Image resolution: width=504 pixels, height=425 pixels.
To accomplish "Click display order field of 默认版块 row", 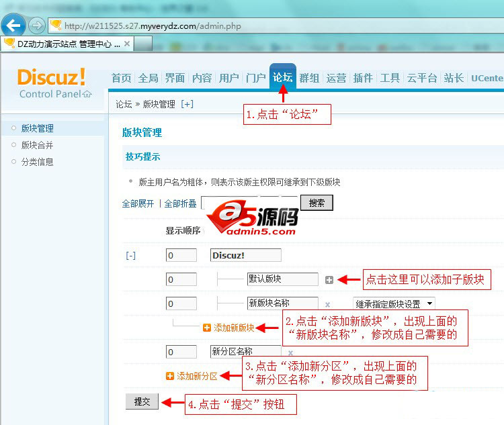I will [181, 279].
